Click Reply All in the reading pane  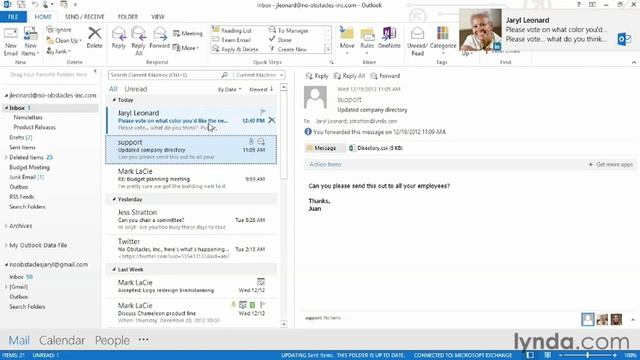pos(349,76)
